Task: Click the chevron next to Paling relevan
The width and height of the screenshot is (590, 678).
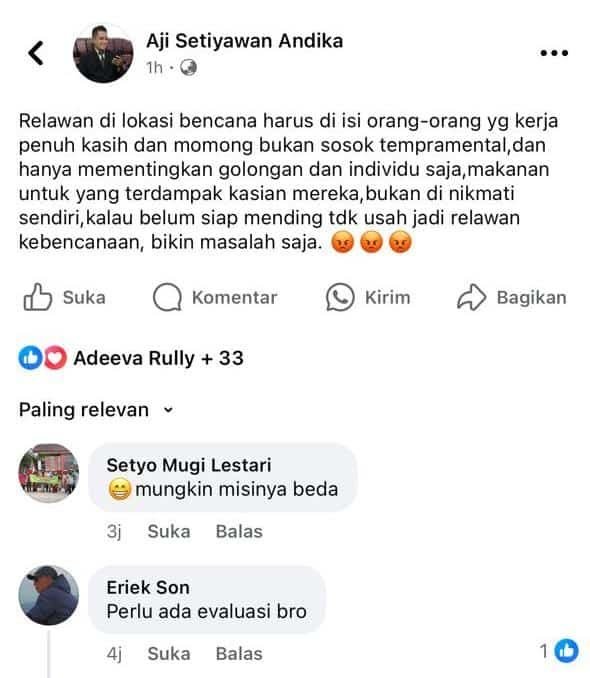Action: click(169, 410)
